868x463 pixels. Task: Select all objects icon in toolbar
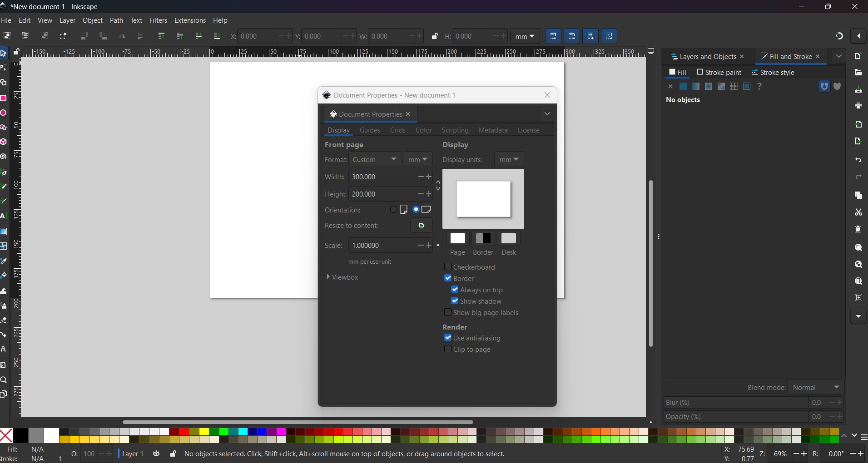[x=7, y=36]
